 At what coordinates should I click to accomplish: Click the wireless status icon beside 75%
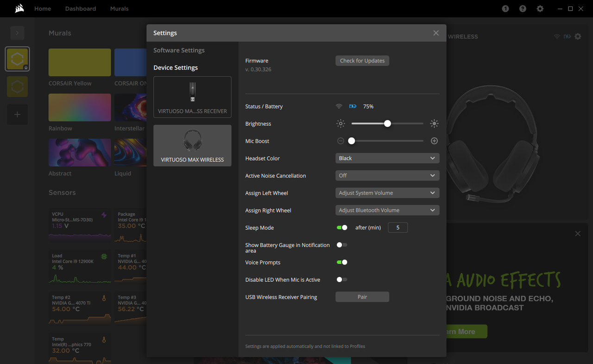coord(339,107)
